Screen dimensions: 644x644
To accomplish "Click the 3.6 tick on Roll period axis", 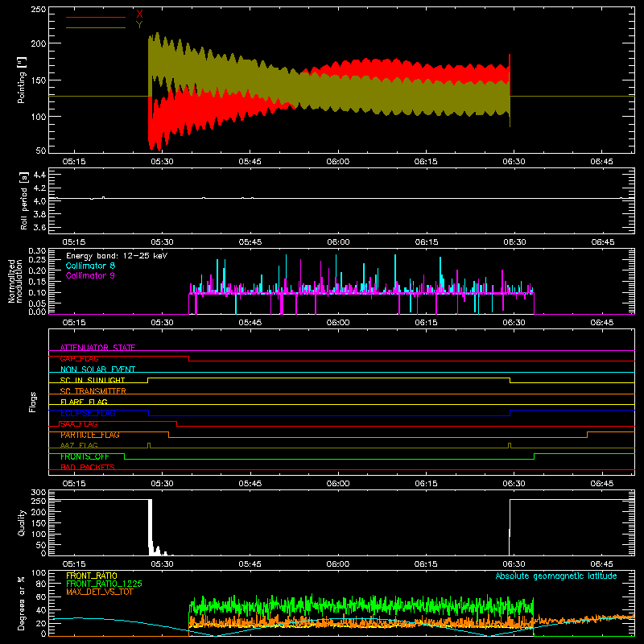I will coord(39,227).
